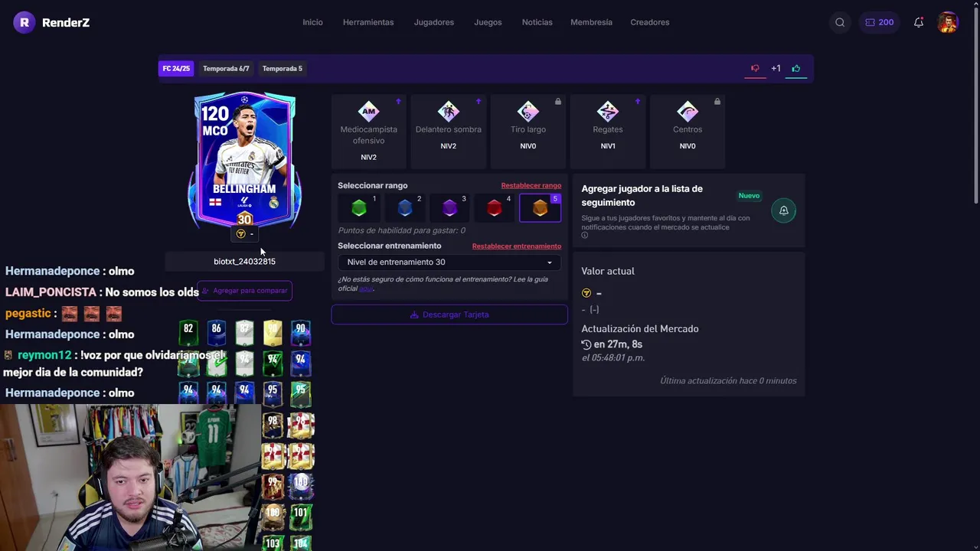Click coin icon beneath Bellingham card

pos(240,234)
